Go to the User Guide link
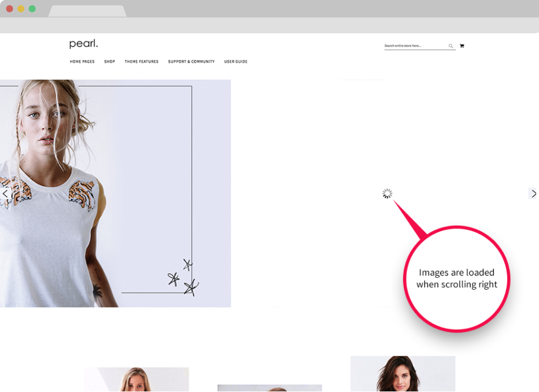The width and height of the screenshot is (539, 392). coord(236,62)
